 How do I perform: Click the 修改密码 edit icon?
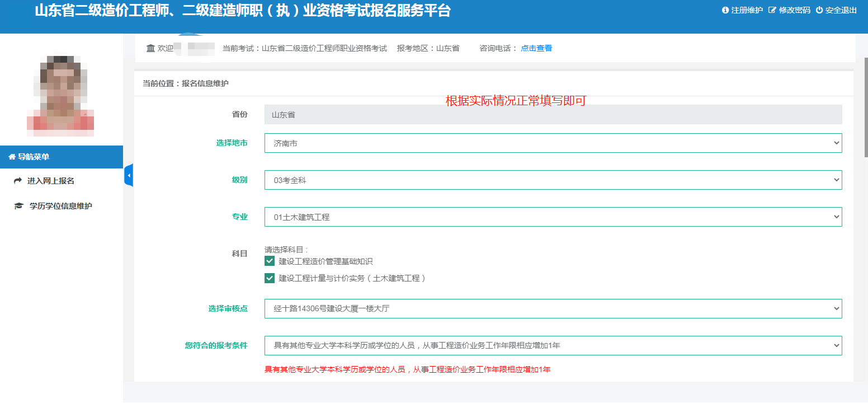771,10
